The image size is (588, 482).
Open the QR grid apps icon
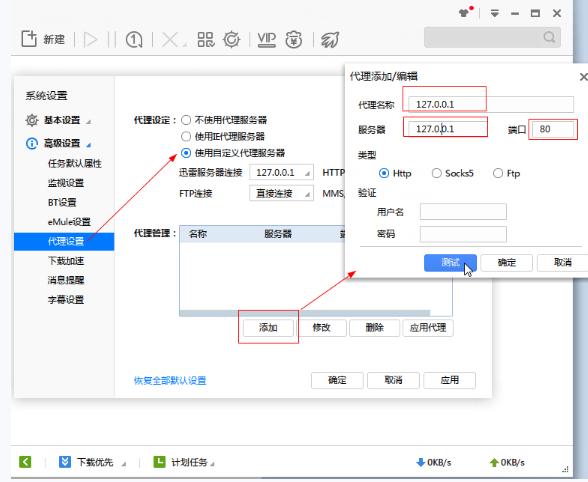pos(206,39)
